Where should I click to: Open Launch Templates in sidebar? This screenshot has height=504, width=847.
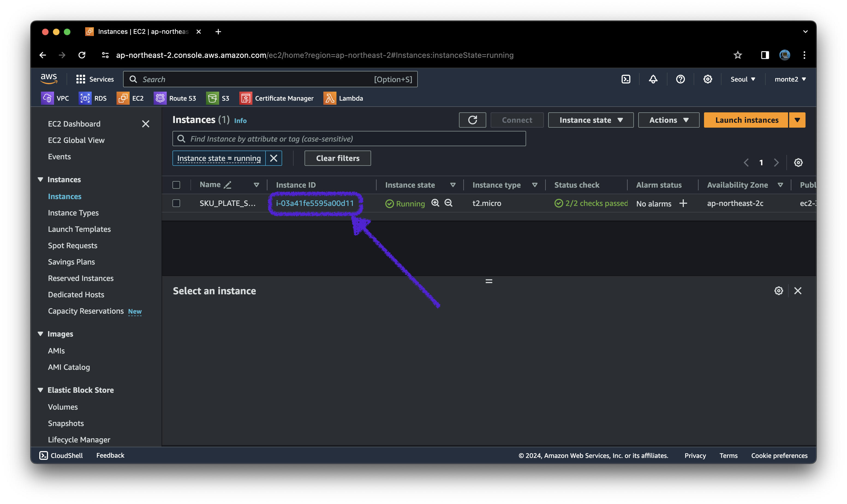point(79,229)
